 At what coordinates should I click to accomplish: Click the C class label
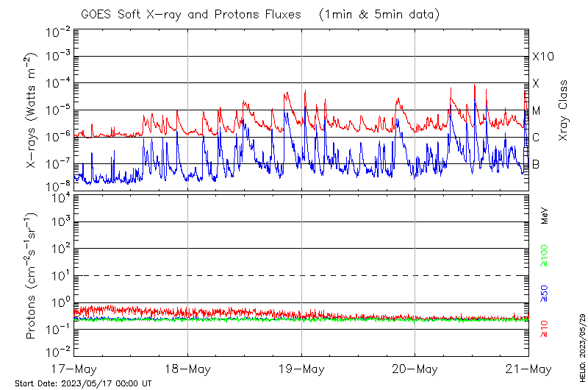pyautogui.click(x=537, y=138)
